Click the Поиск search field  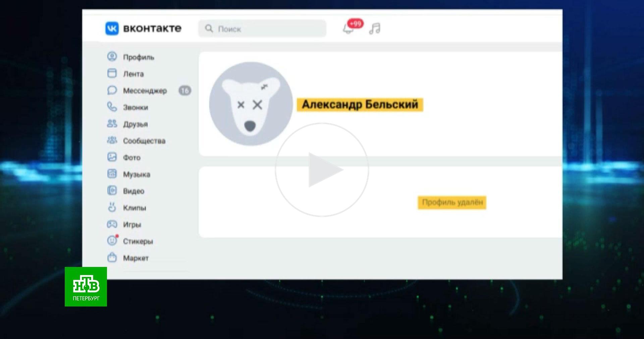coord(262,29)
